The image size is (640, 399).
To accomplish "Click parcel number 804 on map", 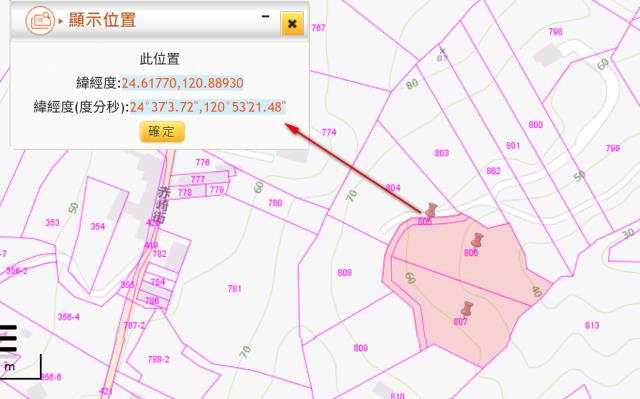I will click(393, 188).
